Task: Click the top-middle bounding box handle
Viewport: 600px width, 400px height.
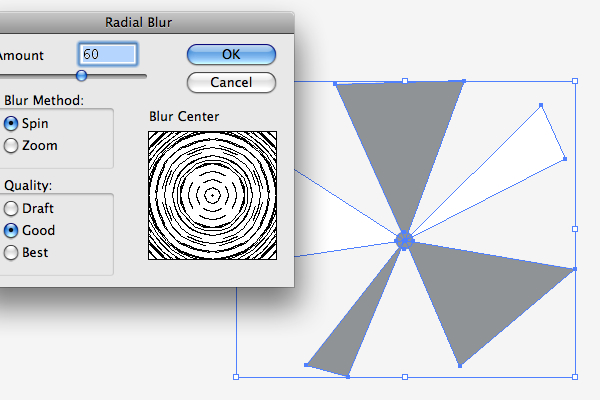Action: (405, 81)
